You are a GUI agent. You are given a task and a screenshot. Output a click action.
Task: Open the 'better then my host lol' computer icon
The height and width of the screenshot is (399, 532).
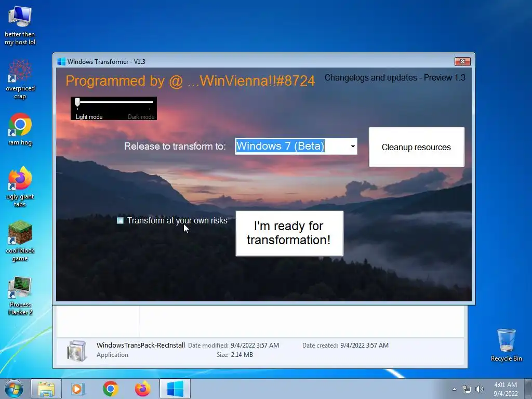tap(20, 25)
